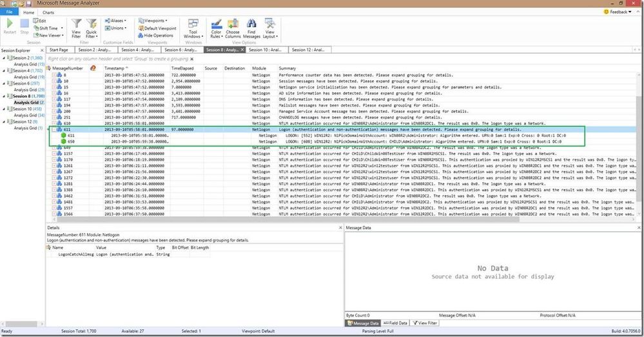Open the Feedback menu
The width and height of the screenshot is (644, 337).
618,12
